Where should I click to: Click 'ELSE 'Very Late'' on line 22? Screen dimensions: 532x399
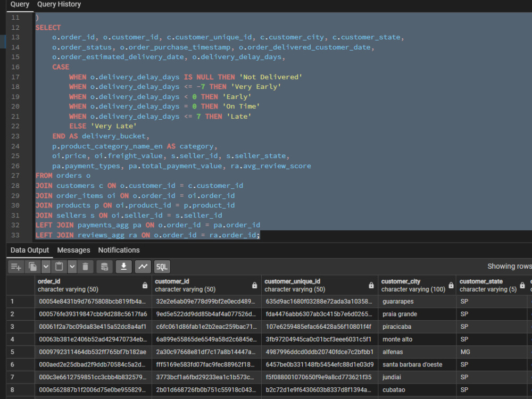(x=103, y=126)
